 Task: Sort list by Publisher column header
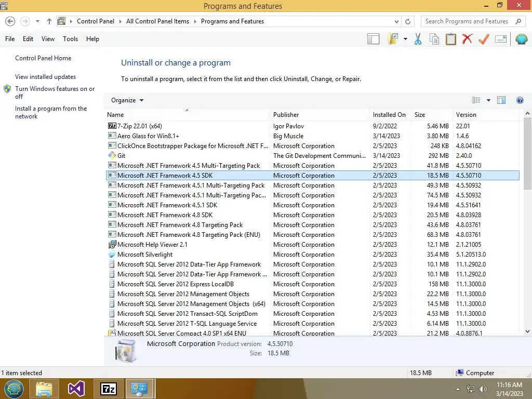point(320,115)
